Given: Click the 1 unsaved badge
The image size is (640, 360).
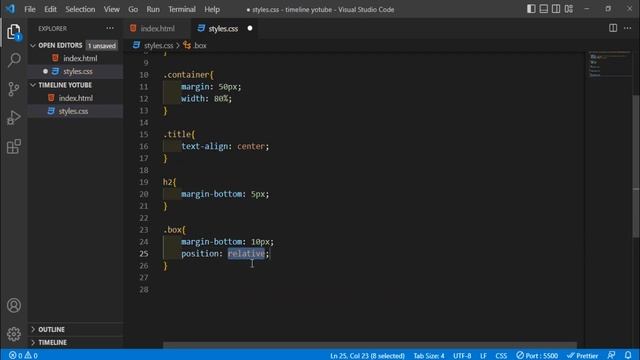Looking at the screenshot, I should [x=102, y=46].
